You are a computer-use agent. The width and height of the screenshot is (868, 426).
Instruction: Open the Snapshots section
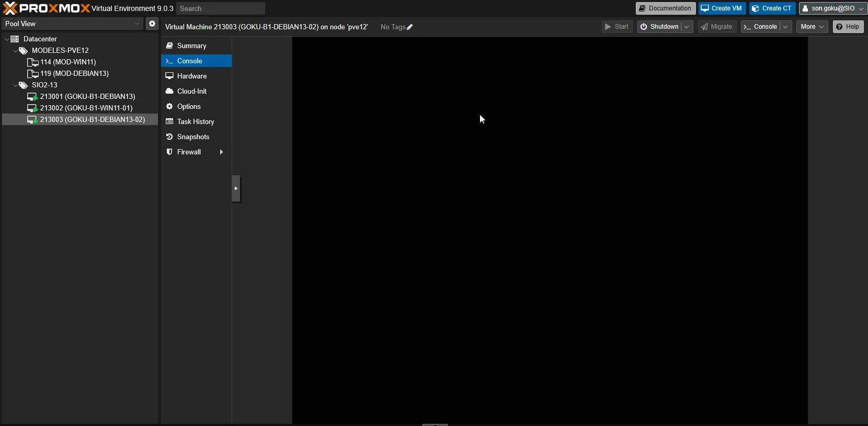pyautogui.click(x=193, y=137)
